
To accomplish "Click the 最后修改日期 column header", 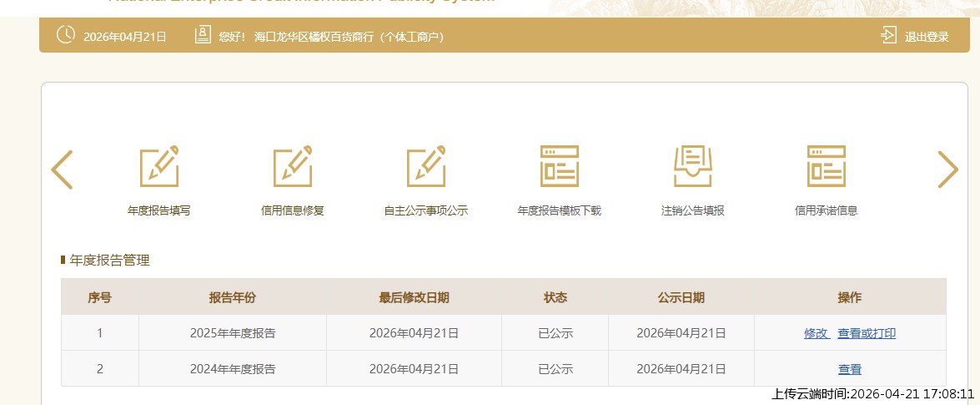I will [x=414, y=297].
